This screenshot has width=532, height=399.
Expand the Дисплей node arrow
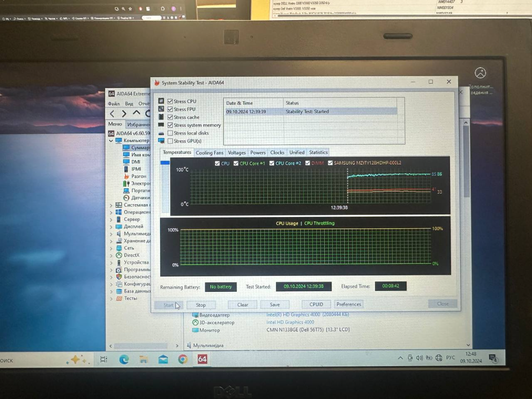pyautogui.click(x=111, y=226)
